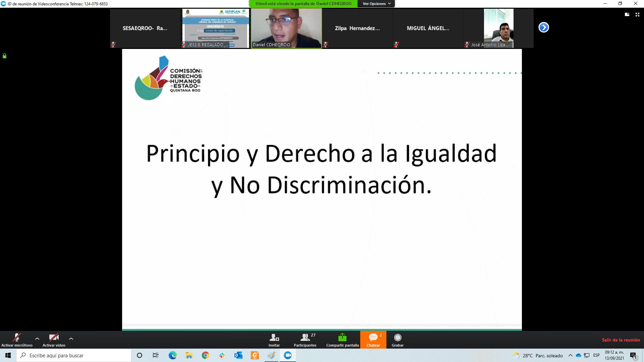This screenshot has height=362, width=644.
Task: Click the Zoom taskbar icon
Action: pos(288,355)
